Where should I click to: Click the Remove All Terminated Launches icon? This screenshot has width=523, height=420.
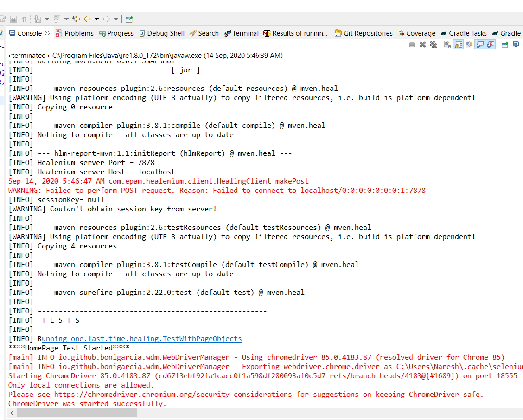point(434,45)
